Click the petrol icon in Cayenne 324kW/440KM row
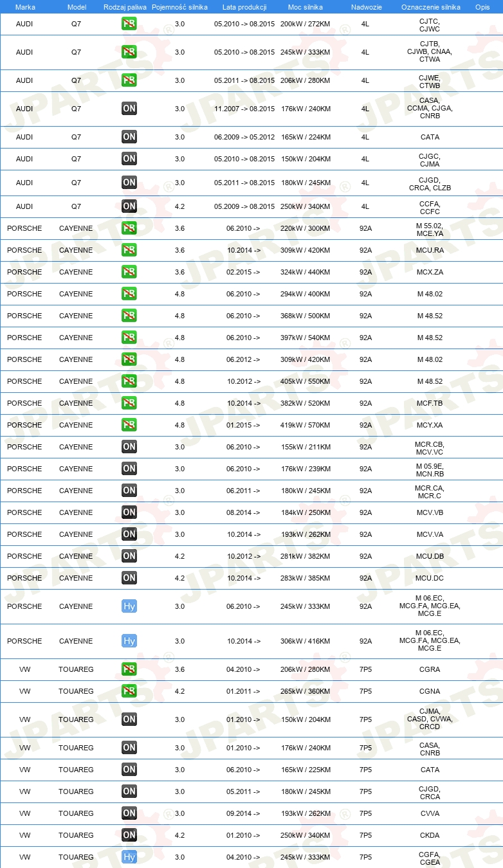The height and width of the screenshot is (868, 503). (129, 272)
